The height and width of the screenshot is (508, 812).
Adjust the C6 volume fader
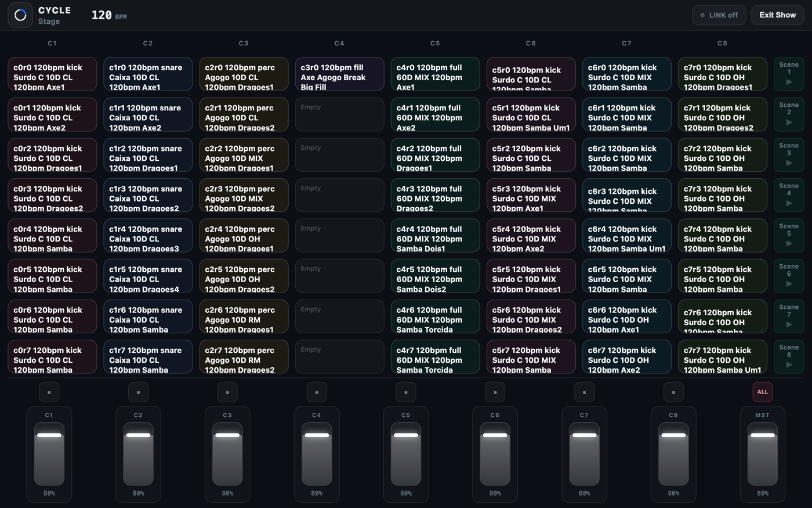coord(495,454)
